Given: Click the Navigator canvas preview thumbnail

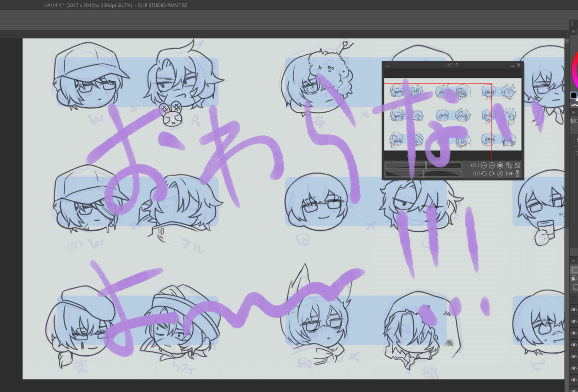Looking at the screenshot, I should coord(452,114).
